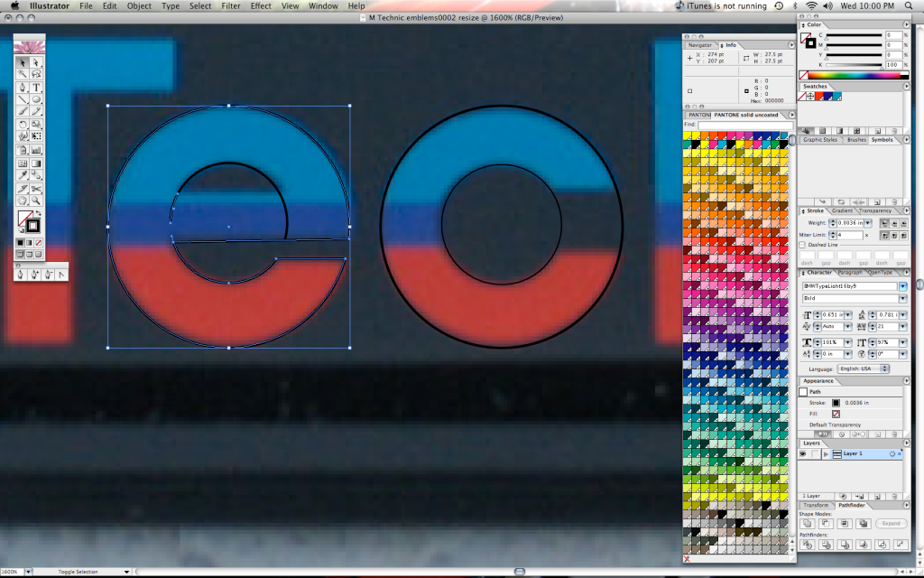The width and height of the screenshot is (924, 578).
Task: Open the Filter menu
Action: point(230,6)
